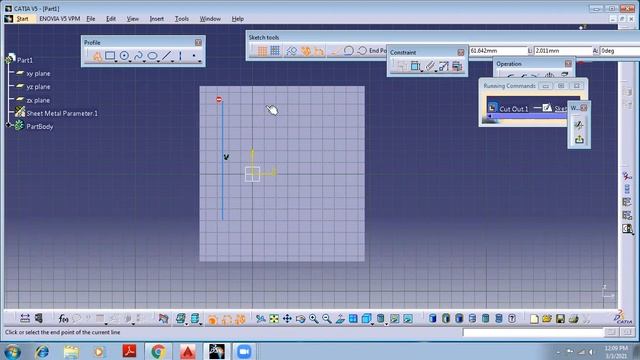Click the Formula f(x) icon
This screenshot has width=640, height=360.
[x=63, y=318]
